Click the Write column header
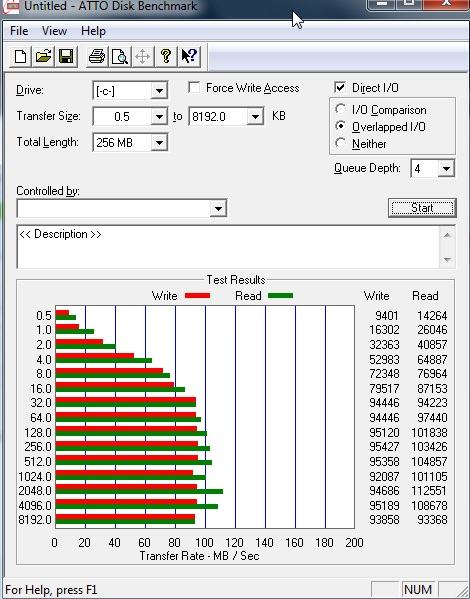Screen dimensions: 470x599 pos(376,296)
